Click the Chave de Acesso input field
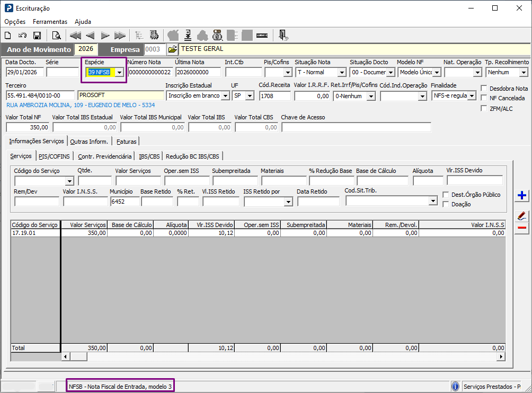The image size is (532, 393). (x=356, y=127)
